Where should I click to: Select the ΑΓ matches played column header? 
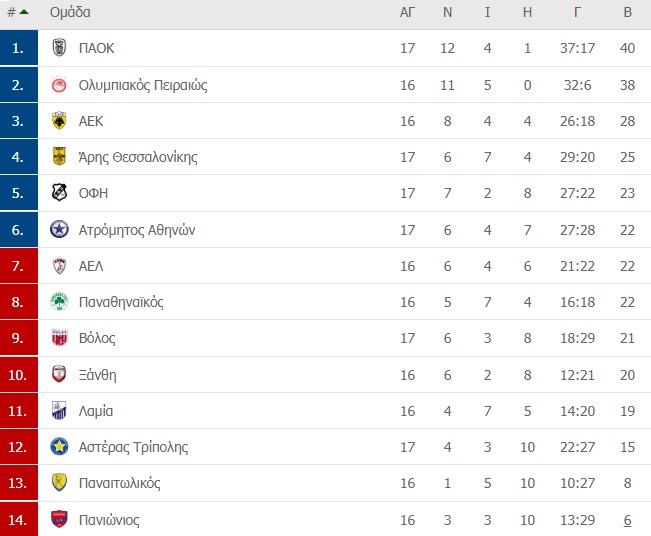click(x=407, y=12)
